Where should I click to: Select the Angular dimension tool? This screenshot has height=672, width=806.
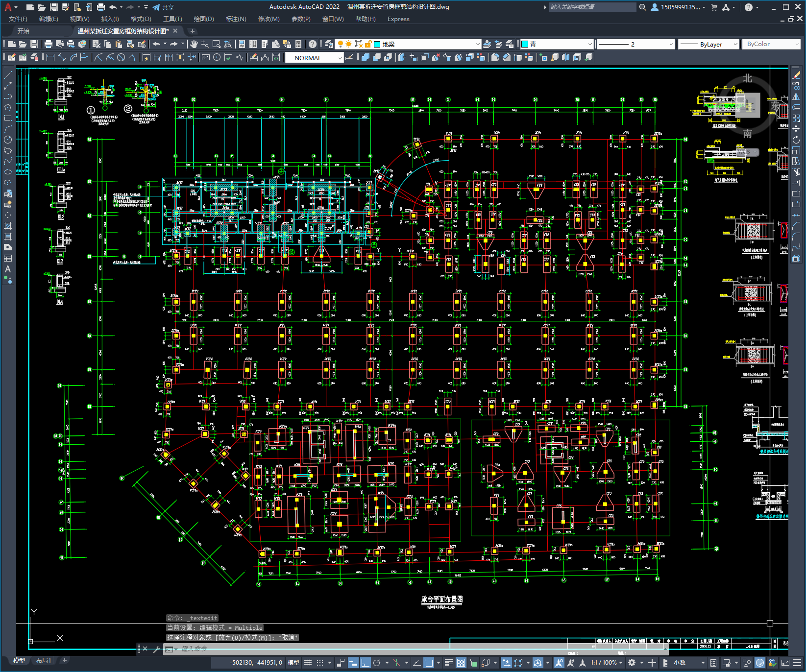tap(132, 58)
